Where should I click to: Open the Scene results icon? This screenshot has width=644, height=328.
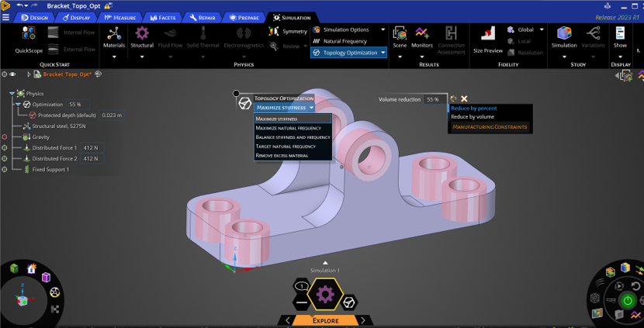click(x=400, y=33)
